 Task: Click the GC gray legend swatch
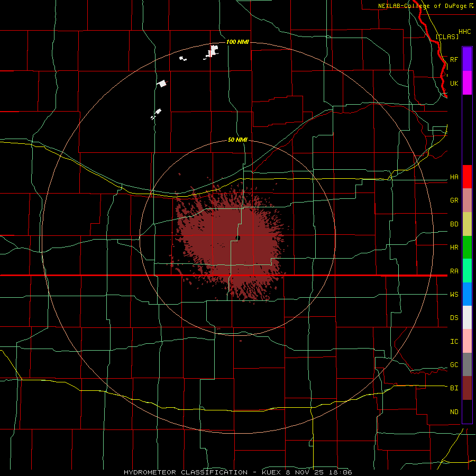point(467,364)
